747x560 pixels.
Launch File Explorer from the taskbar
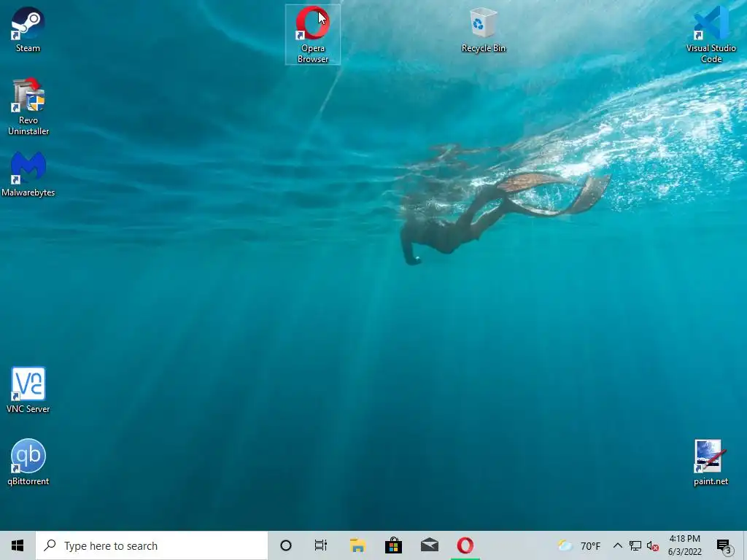(x=357, y=545)
